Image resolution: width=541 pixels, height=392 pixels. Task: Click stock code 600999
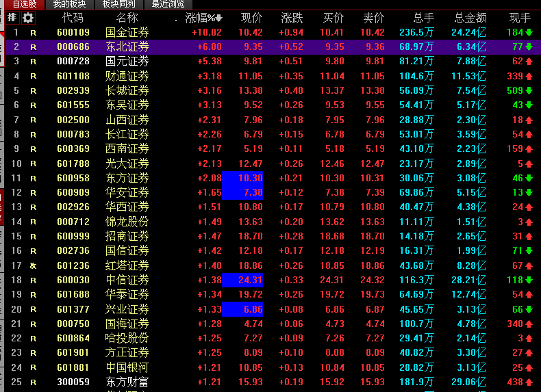pyautogui.click(x=73, y=237)
